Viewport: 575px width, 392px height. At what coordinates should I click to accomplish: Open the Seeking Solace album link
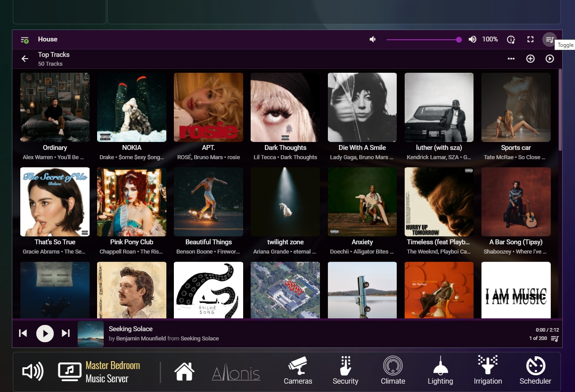199,339
